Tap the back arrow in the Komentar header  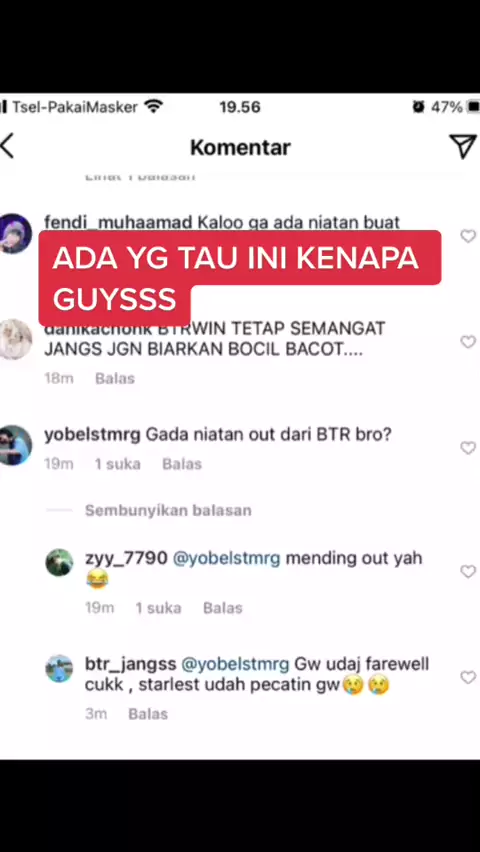7,147
